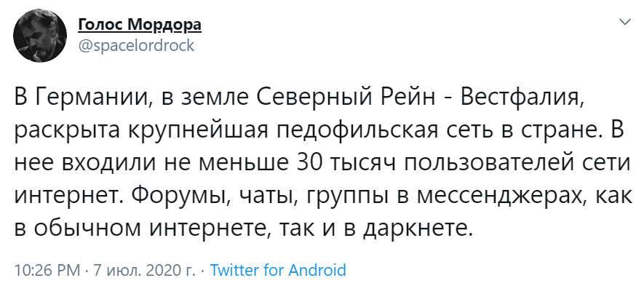Click the 10:26 PM timestamp
Image resolution: width=644 pixels, height=294 pixels.
click(47, 270)
